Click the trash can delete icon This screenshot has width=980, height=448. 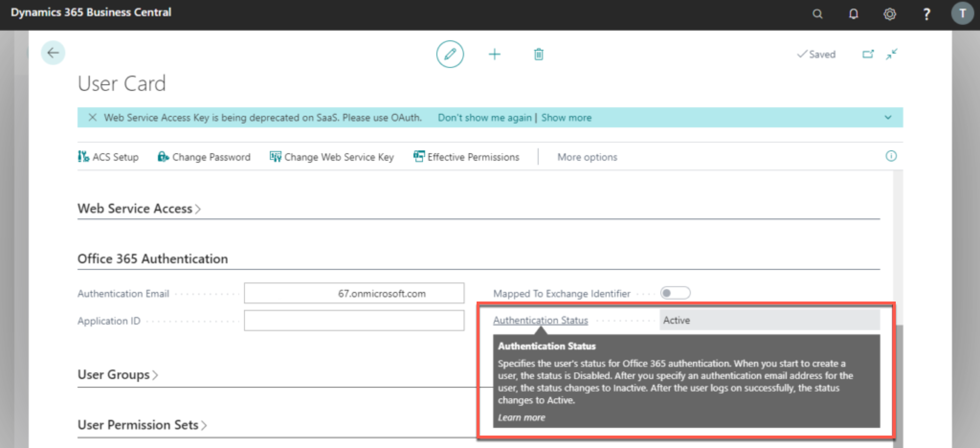click(x=538, y=54)
